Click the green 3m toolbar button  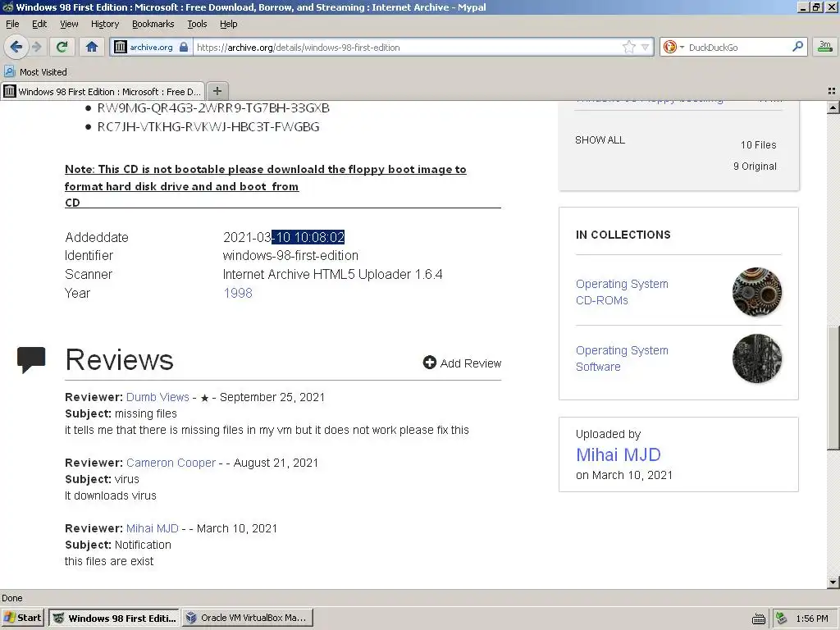click(x=825, y=47)
